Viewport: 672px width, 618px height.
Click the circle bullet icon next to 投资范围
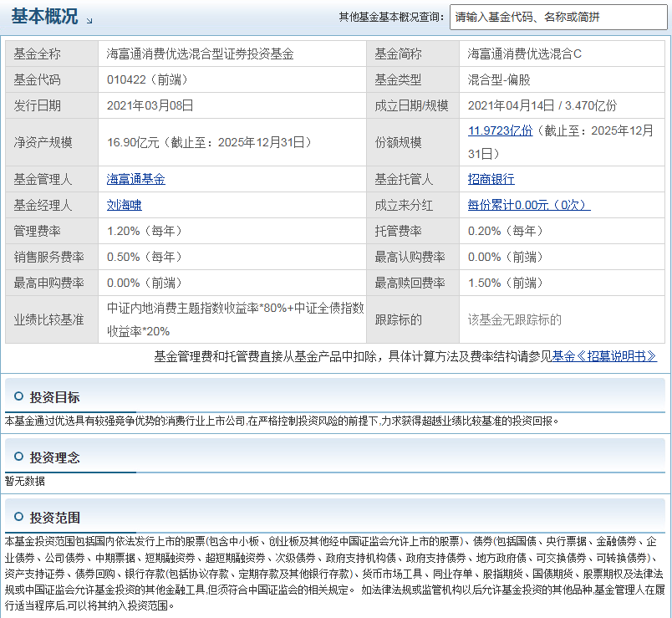point(19,517)
